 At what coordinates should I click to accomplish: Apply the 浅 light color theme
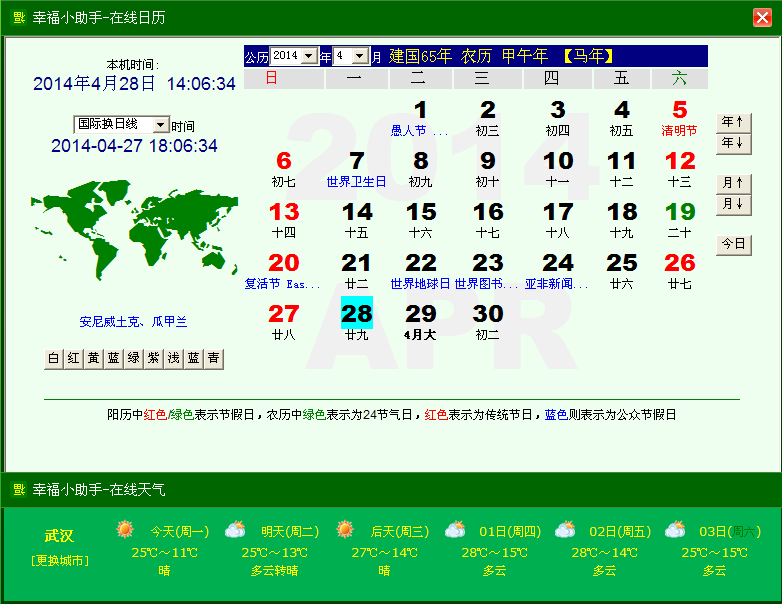[173, 359]
